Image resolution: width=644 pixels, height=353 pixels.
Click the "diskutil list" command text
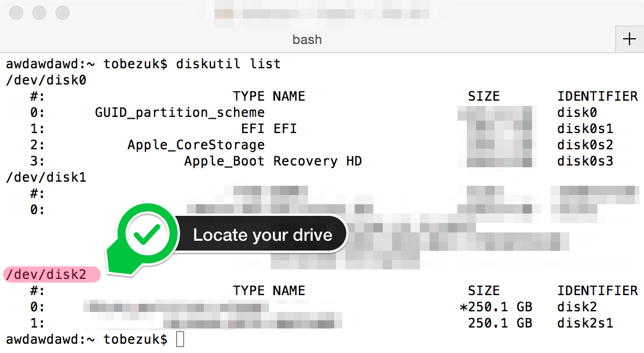pos(228,64)
